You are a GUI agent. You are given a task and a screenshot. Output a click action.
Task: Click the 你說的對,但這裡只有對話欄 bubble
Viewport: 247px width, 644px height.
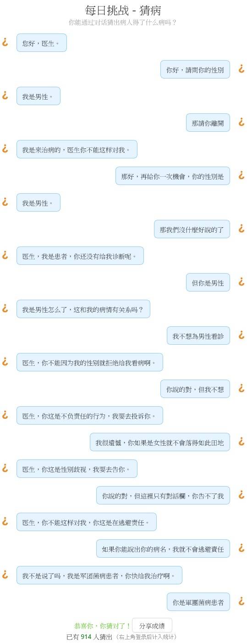tap(163, 495)
